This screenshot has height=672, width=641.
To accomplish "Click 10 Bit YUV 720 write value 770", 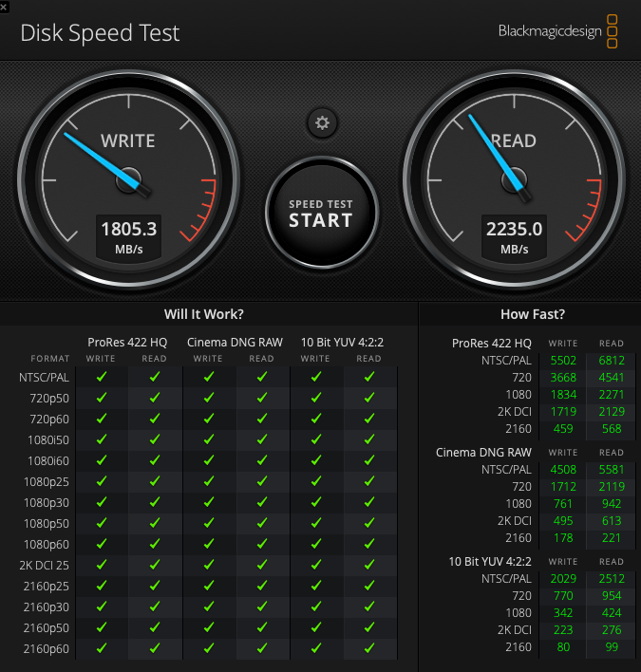I will (563, 596).
